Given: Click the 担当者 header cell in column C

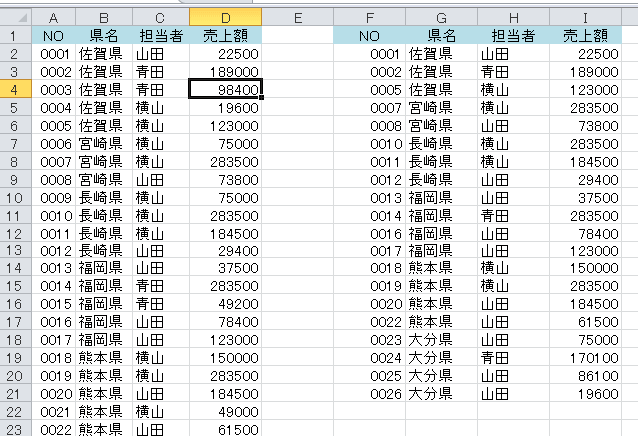Looking at the screenshot, I should click(x=161, y=35).
